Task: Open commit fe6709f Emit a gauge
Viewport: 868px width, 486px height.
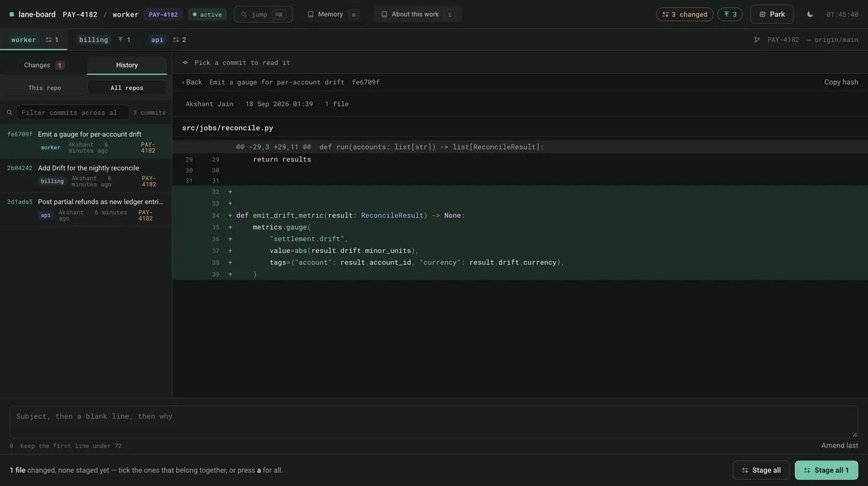Action: click(86, 141)
